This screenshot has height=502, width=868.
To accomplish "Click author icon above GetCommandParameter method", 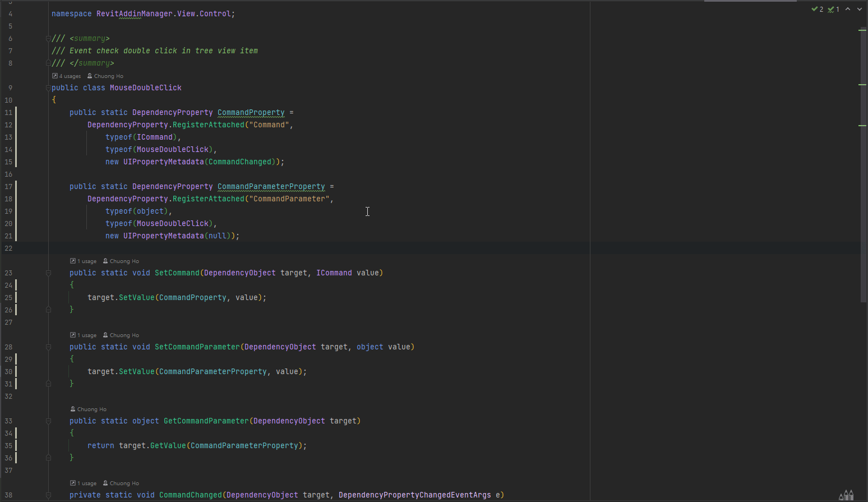I will click(73, 409).
